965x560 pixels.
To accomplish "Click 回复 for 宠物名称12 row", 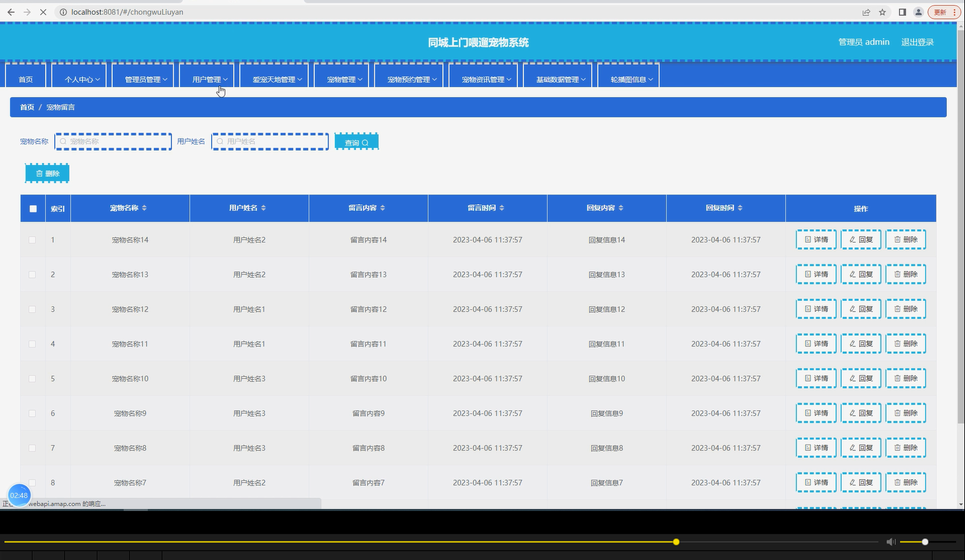I will coord(861,309).
